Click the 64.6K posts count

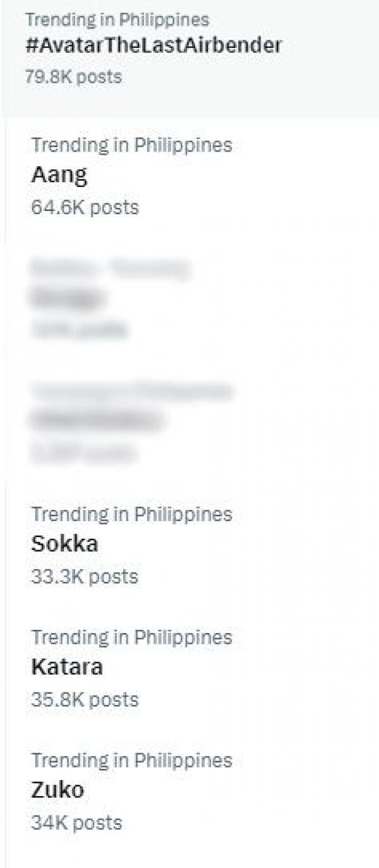tap(85, 207)
